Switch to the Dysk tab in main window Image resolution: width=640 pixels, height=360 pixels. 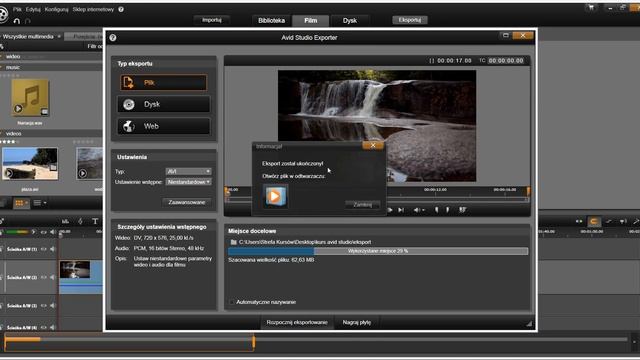coord(350,20)
